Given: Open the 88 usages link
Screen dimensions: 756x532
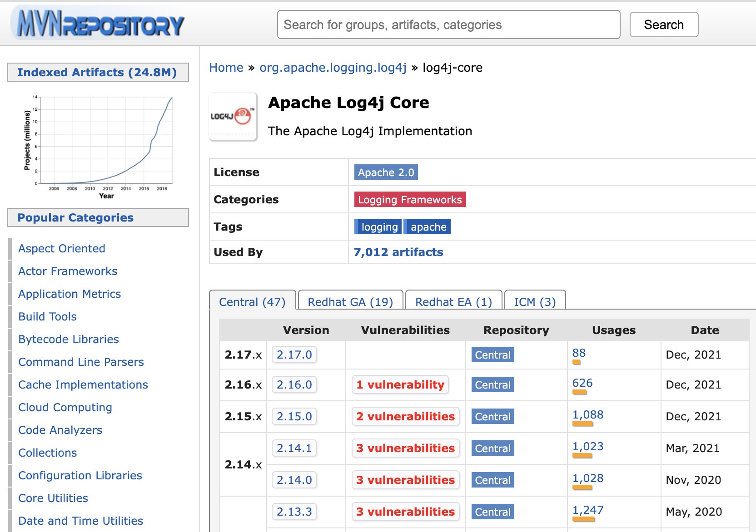Looking at the screenshot, I should click(x=579, y=353).
